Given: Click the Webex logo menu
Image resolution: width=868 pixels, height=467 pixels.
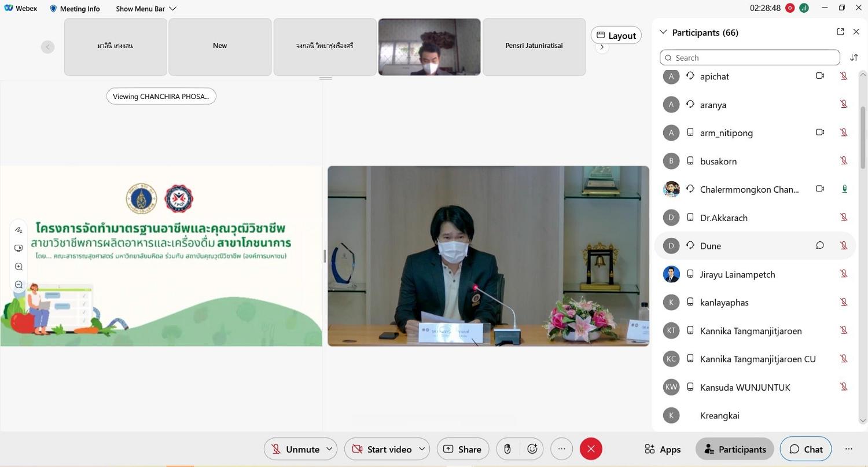Looking at the screenshot, I should pyautogui.click(x=21, y=8).
